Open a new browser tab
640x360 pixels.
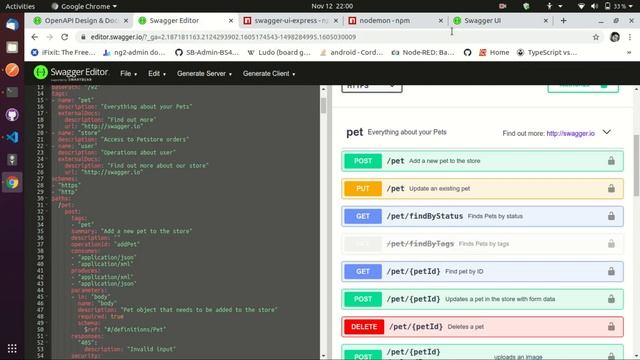[x=563, y=20]
